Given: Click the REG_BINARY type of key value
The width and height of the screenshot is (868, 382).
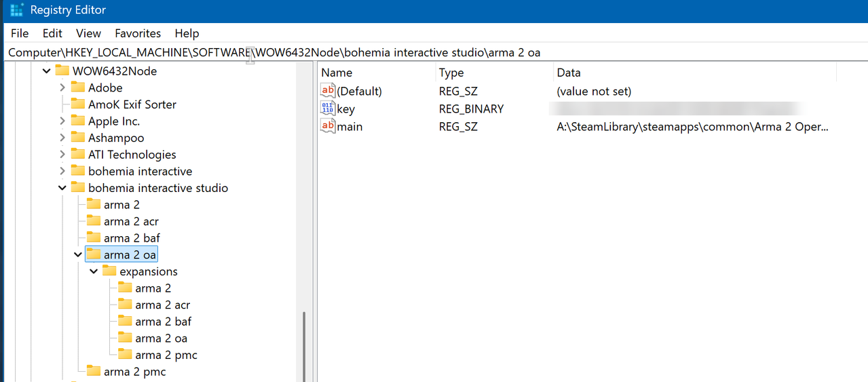Looking at the screenshot, I should [471, 109].
